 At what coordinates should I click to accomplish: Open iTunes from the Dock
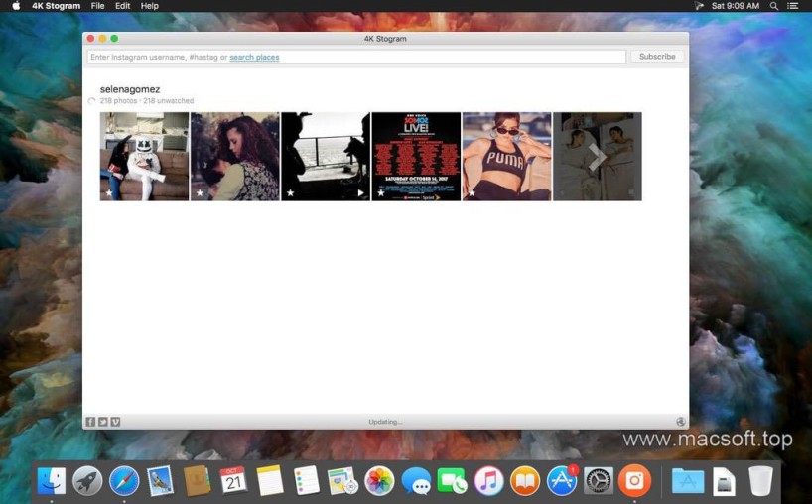(x=488, y=481)
